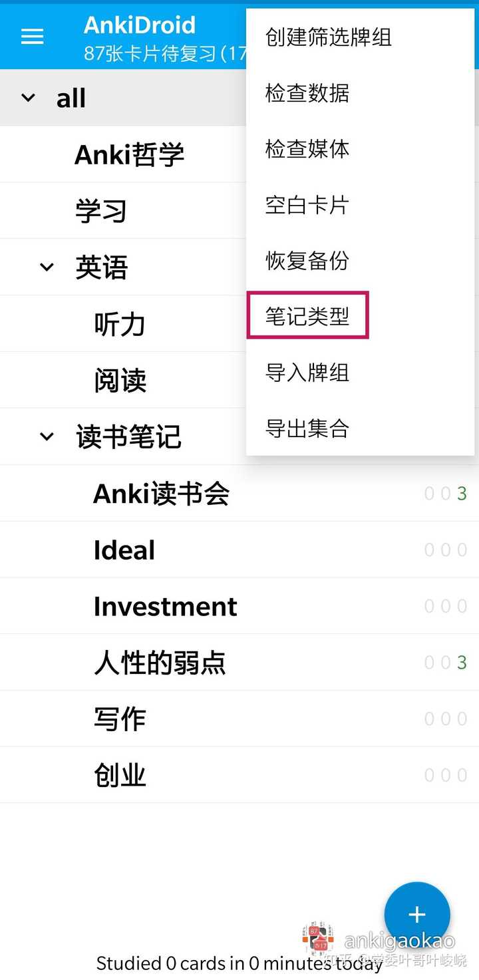Open the 听力 subdeck
This screenshot has width=479, height=980.
120,325
